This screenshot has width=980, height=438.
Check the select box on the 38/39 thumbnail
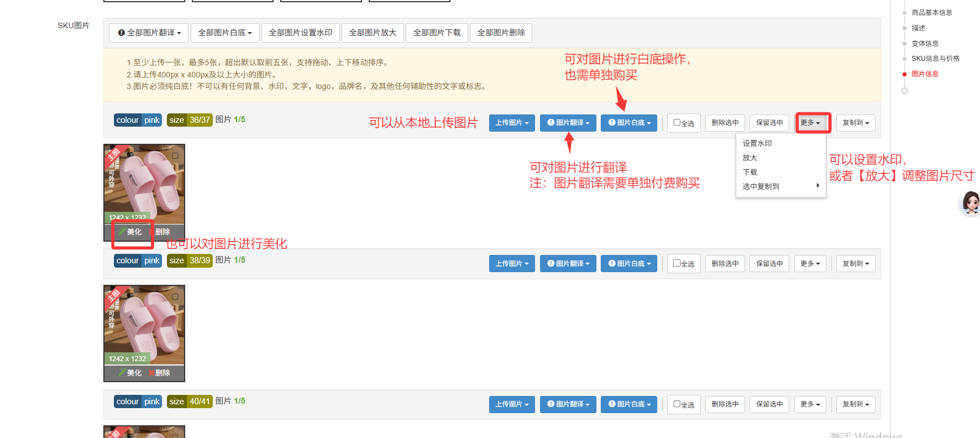point(175,297)
